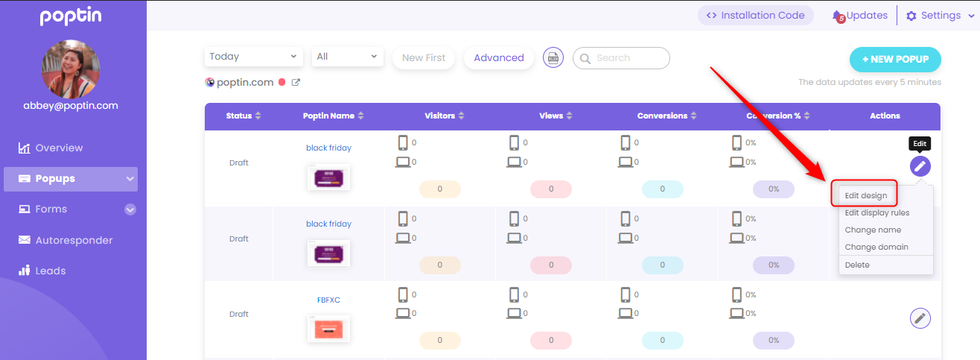The image size is (980, 360).
Task: Click the second black friday row's Views desktop icon
Action: pyautogui.click(x=514, y=238)
